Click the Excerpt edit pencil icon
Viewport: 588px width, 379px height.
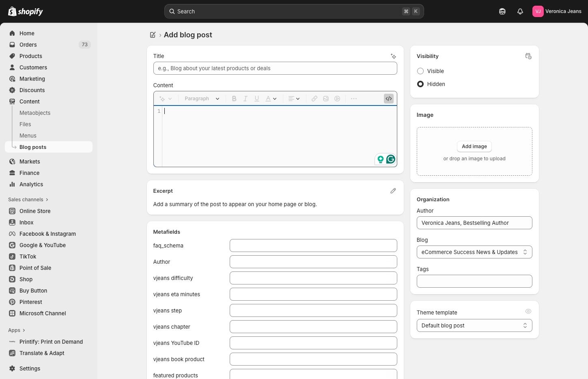393,191
